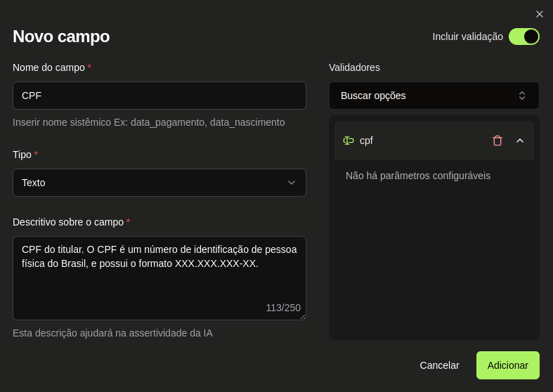The width and height of the screenshot is (553, 392).
Task: Click the Nome do campo label
Action: tap(48, 67)
